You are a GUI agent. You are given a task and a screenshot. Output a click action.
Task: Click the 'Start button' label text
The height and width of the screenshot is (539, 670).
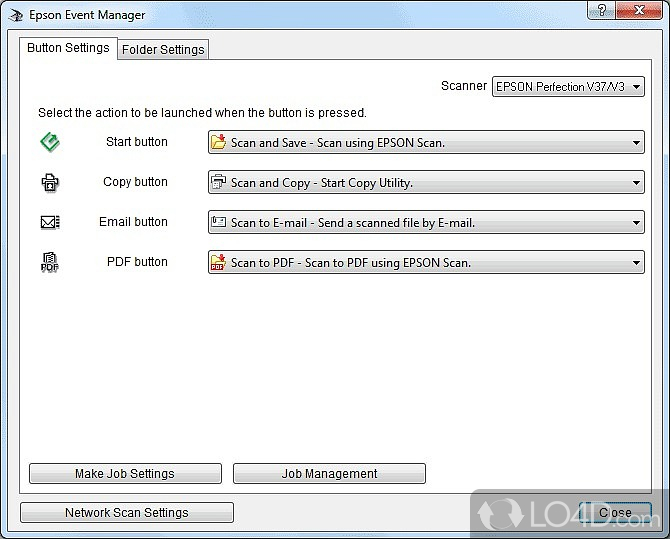(137, 142)
